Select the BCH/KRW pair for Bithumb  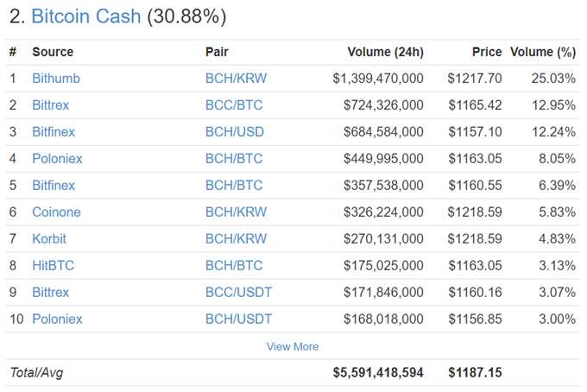coord(236,79)
